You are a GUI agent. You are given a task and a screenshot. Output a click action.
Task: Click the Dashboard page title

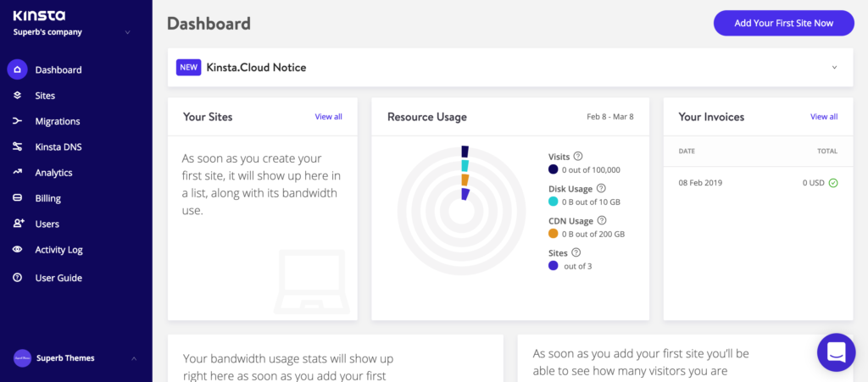click(209, 23)
